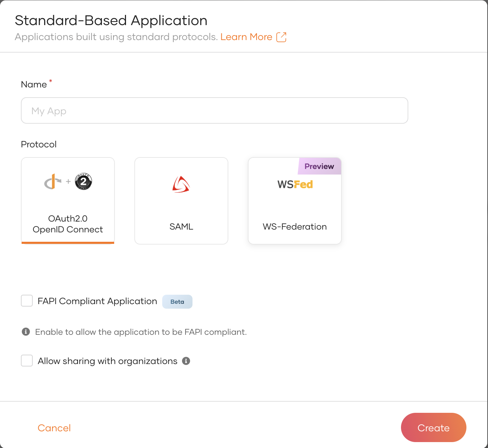Open the Learn More link
The image size is (488, 448).
point(246,37)
